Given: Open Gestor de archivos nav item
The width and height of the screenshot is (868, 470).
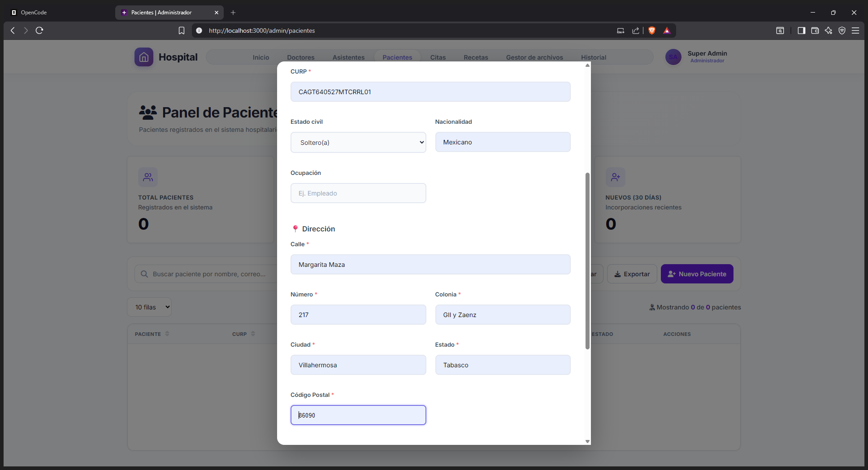Looking at the screenshot, I should click(534, 57).
